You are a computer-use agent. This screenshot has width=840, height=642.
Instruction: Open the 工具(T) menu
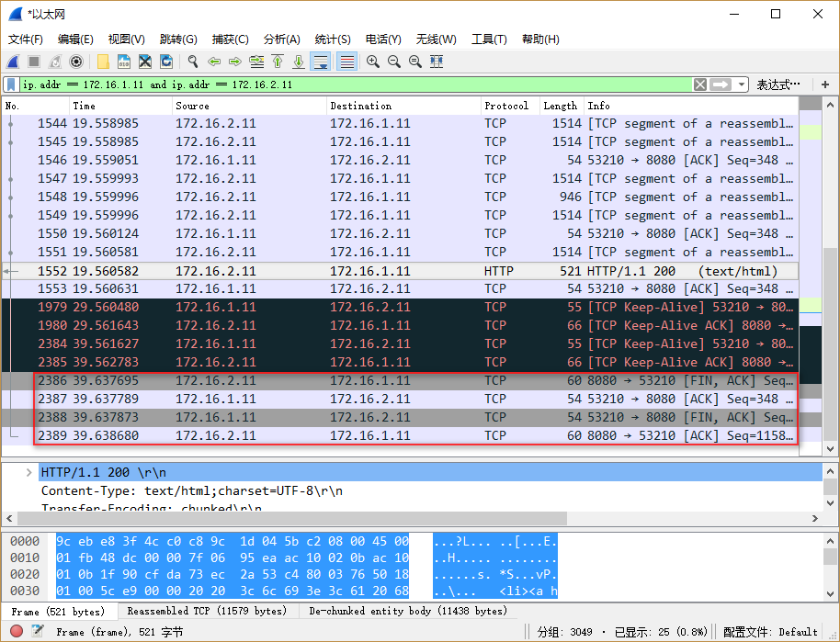tap(489, 39)
